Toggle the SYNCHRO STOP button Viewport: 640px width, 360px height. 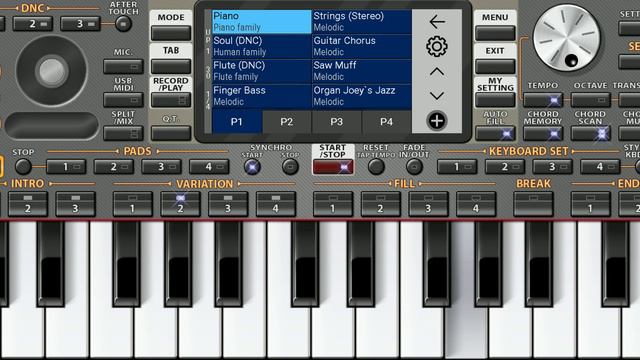pyautogui.click(x=290, y=167)
